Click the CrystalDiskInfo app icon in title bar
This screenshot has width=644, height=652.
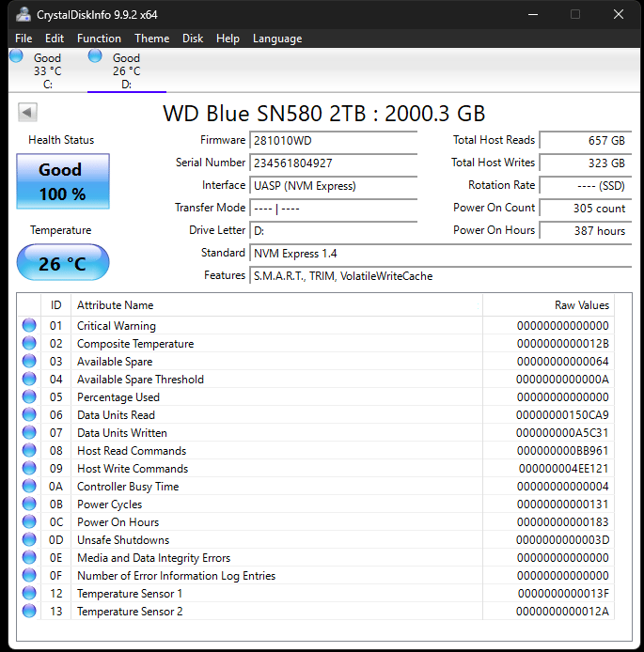(x=24, y=14)
